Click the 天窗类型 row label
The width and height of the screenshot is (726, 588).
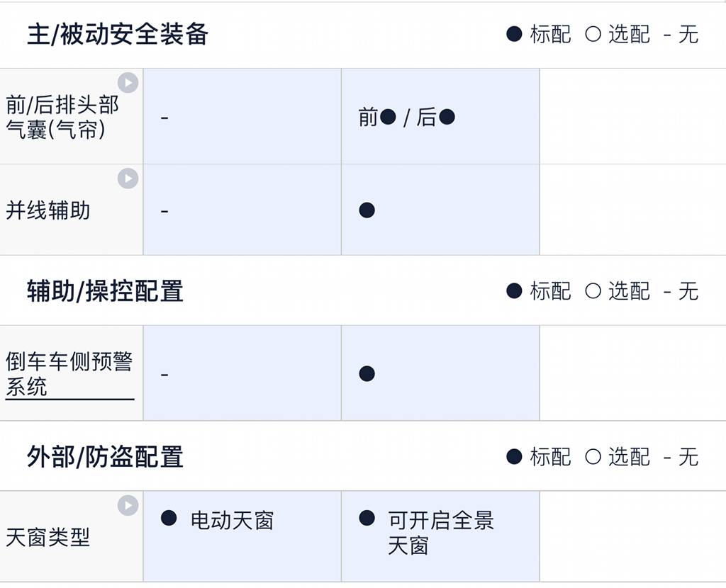click(x=48, y=537)
